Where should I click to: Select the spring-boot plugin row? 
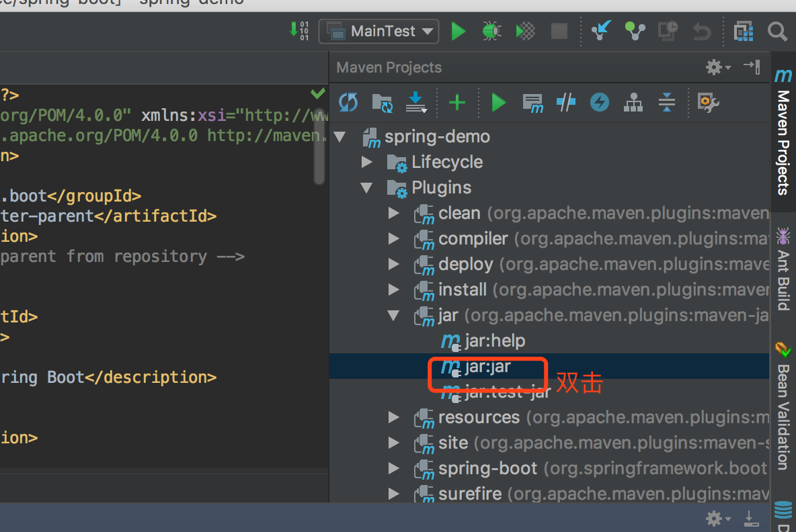(549, 469)
